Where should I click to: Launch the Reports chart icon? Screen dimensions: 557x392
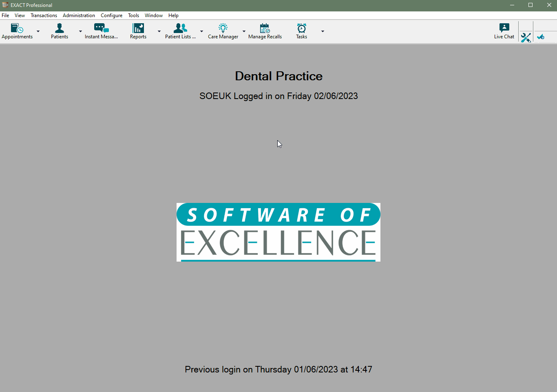click(138, 29)
